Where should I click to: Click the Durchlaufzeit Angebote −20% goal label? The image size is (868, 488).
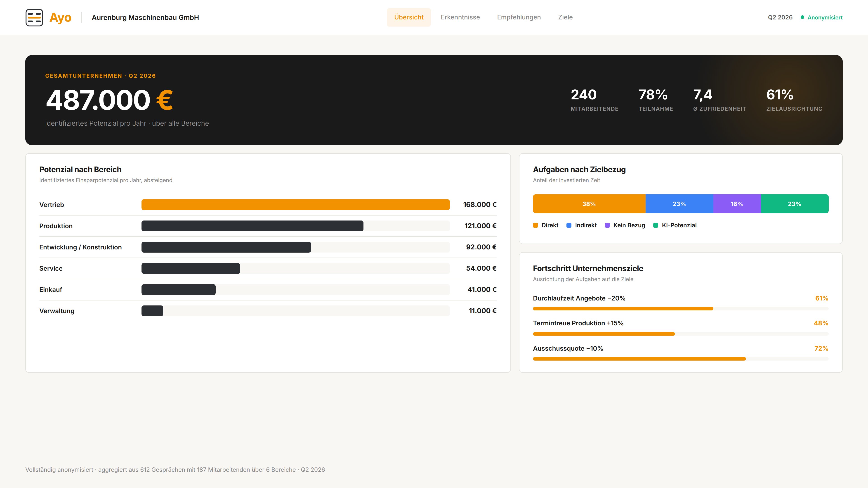tap(579, 298)
